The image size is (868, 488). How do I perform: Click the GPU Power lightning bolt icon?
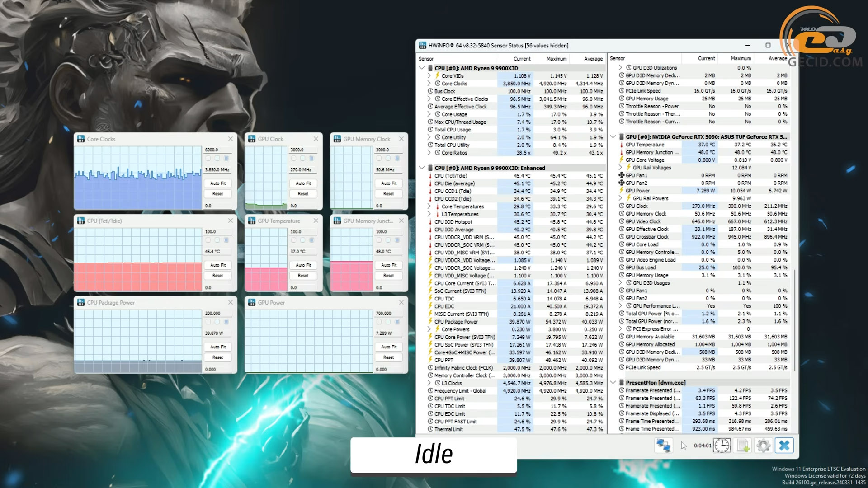[x=622, y=191]
